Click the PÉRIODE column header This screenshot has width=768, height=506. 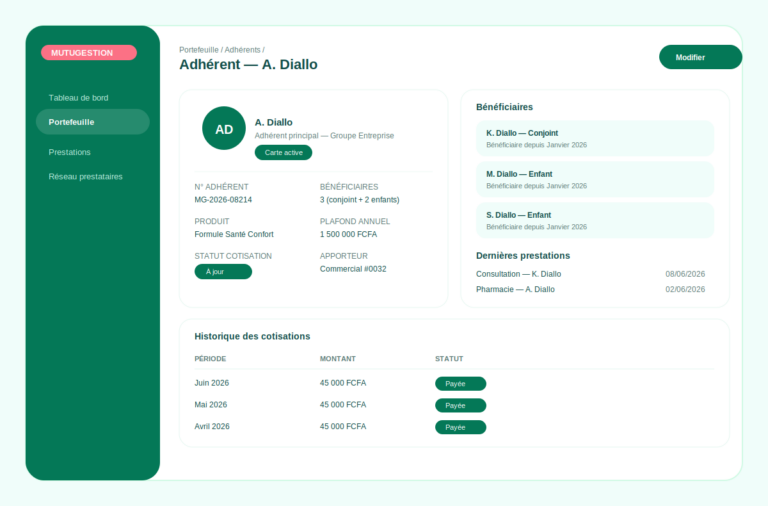pyautogui.click(x=210, y=359)
